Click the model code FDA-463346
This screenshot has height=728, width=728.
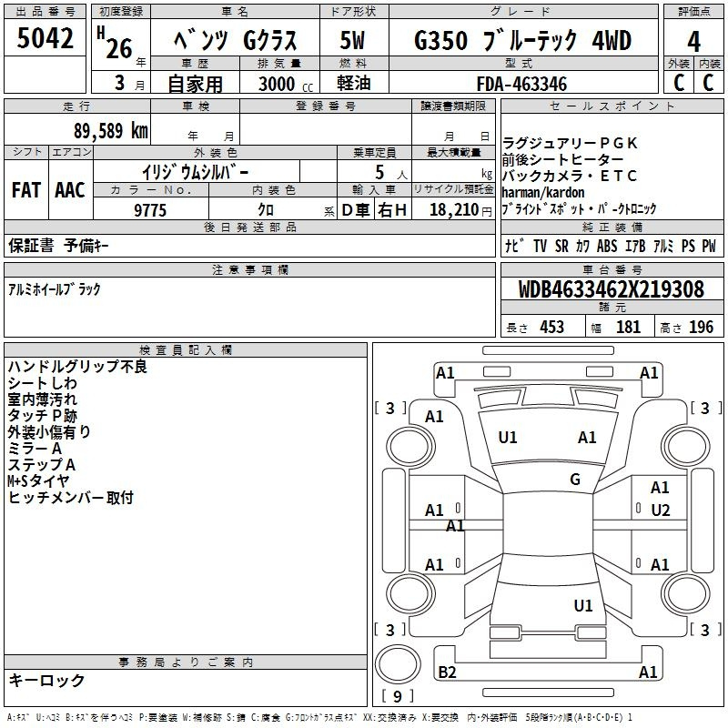click(521, 84)
